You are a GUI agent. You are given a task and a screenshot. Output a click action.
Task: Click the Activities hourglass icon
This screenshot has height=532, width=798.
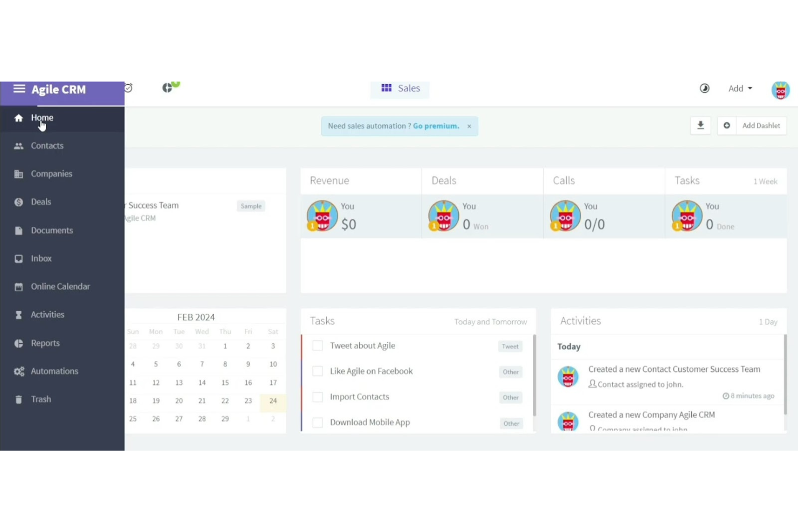[x=19, y=315]
